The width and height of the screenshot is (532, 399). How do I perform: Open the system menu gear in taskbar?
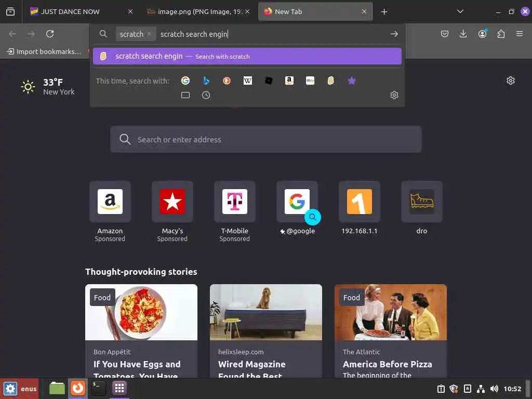click(x=10, y=389)
